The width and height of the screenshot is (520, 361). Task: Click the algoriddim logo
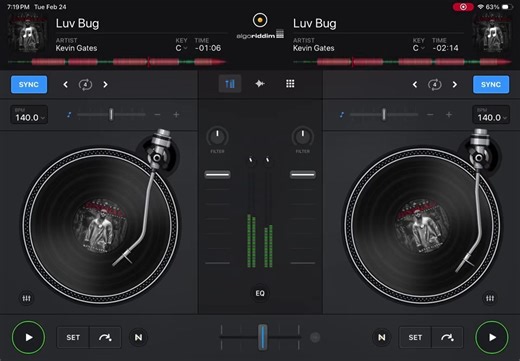pyautogui.click(x=260, y=35)
